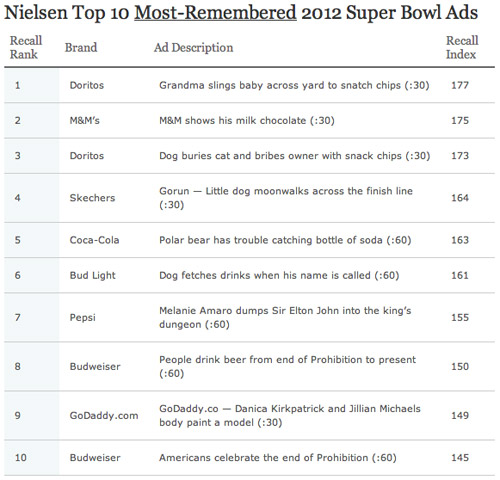Image resolution: width=500 pixels, height=480 pixels.
Task: Click the underlined Most-Remembered title link
Action: tap(215, 13)
